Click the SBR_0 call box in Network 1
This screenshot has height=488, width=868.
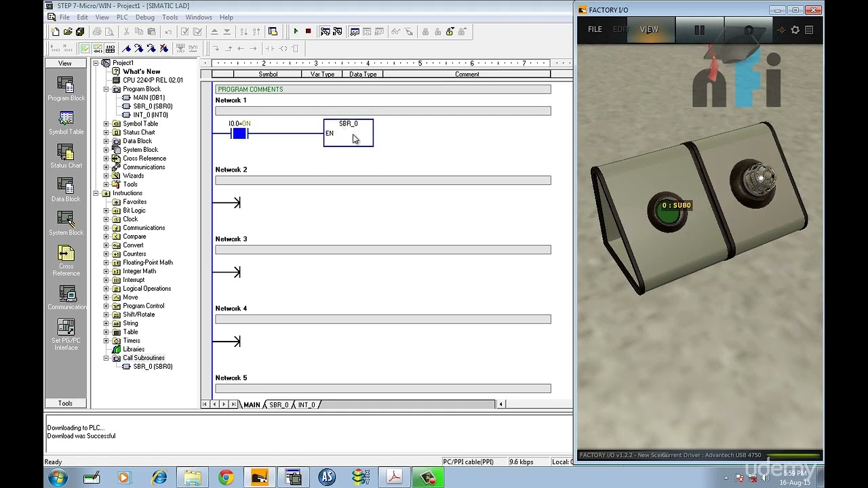click(x=349, y=132)
